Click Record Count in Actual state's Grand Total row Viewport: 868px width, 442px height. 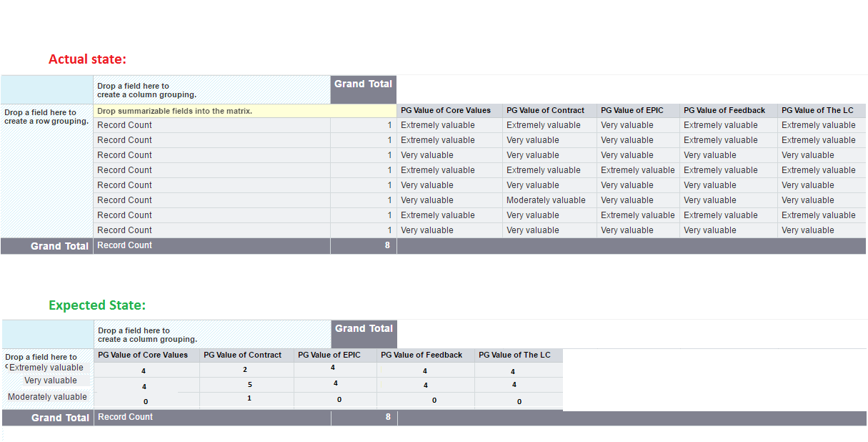(211, 246)
